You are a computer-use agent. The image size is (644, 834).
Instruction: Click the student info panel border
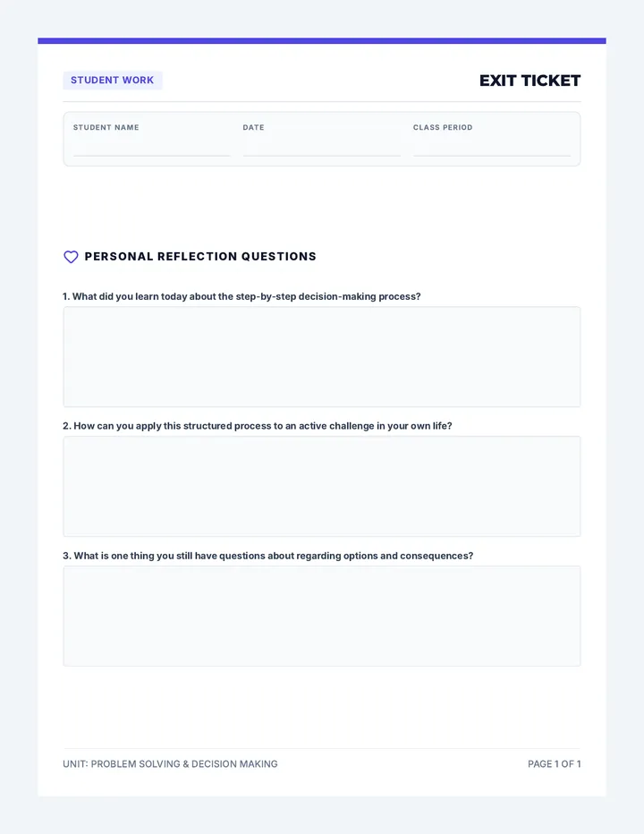[x=322, y=112]
